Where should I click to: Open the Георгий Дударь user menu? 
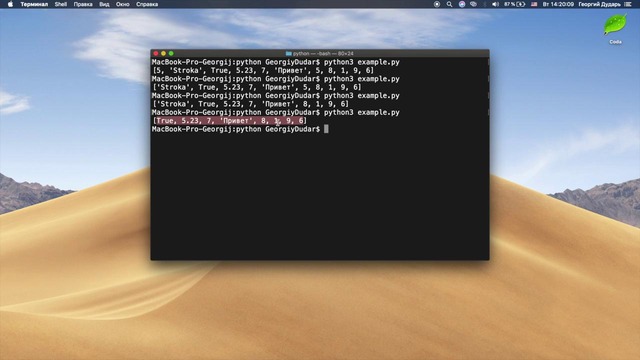[599, 4]
